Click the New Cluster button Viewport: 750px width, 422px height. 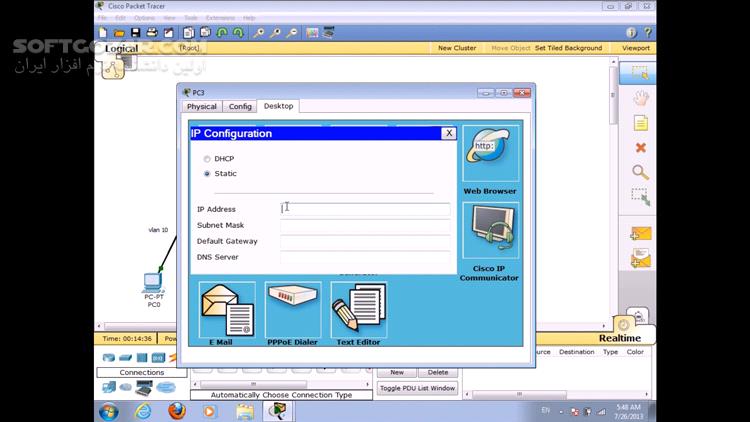pos(457,48)
